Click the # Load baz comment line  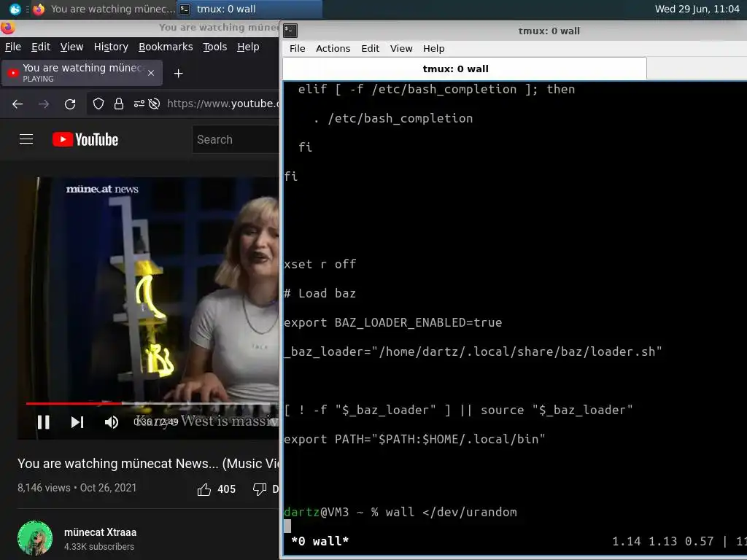(320, 293)
